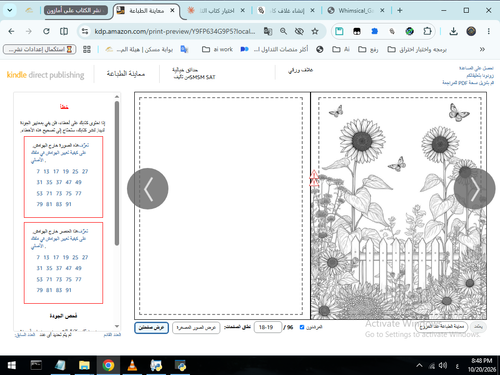Select the sunflower garden page preview

coord(399,206)
